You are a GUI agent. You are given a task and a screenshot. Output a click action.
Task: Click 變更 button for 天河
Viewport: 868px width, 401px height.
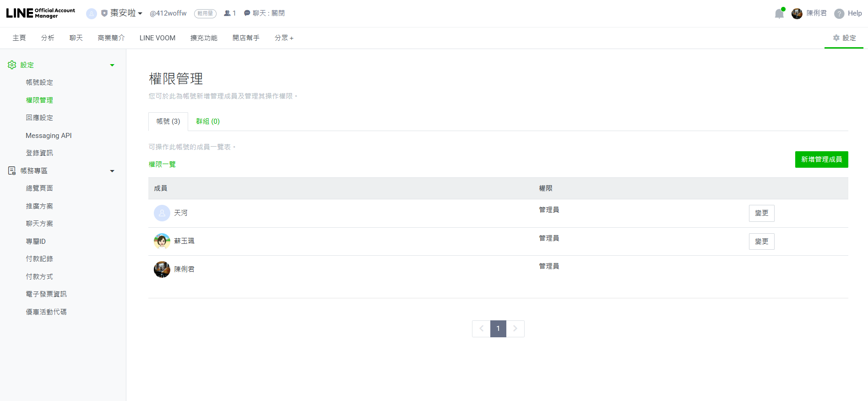click(761, 213)
